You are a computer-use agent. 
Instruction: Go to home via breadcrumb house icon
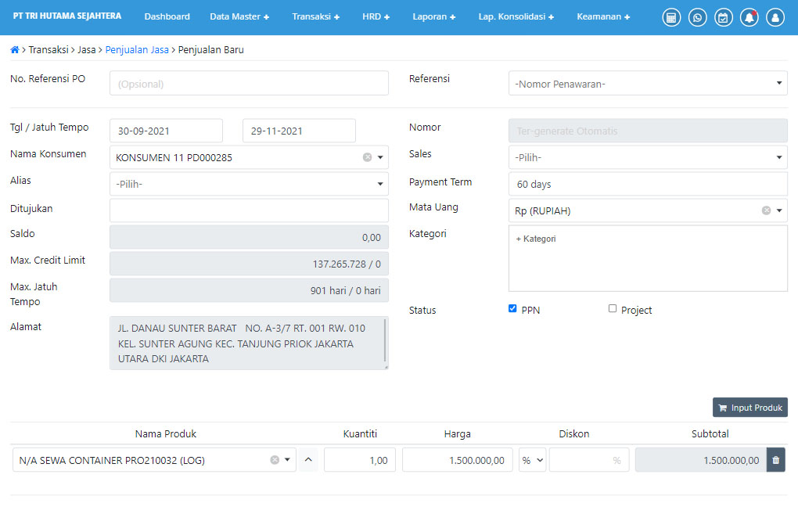coord(15,50)
